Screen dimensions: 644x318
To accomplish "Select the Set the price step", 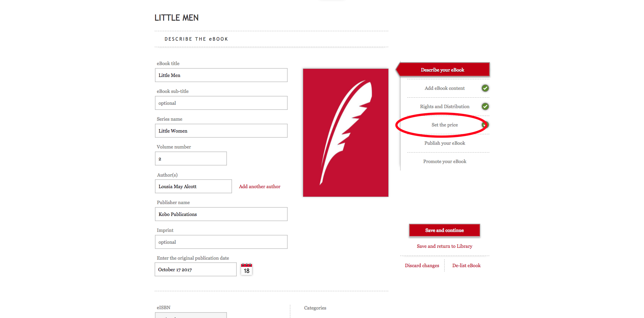I will [x=444, y=125].
